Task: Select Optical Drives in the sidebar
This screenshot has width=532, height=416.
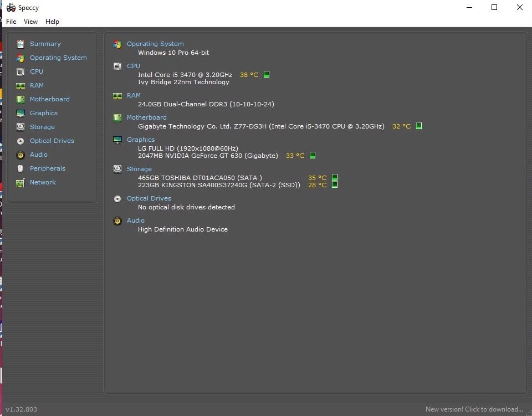Action: (x=52, y=141)
